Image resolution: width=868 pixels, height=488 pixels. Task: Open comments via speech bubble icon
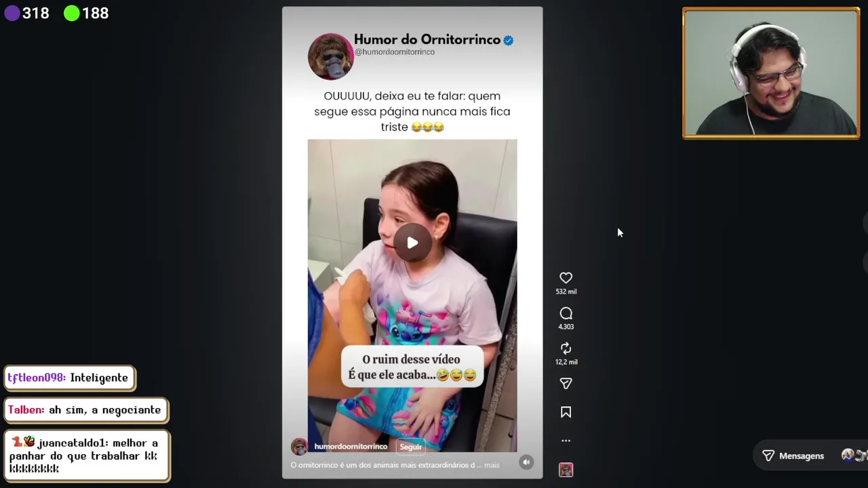coord(566,313)
